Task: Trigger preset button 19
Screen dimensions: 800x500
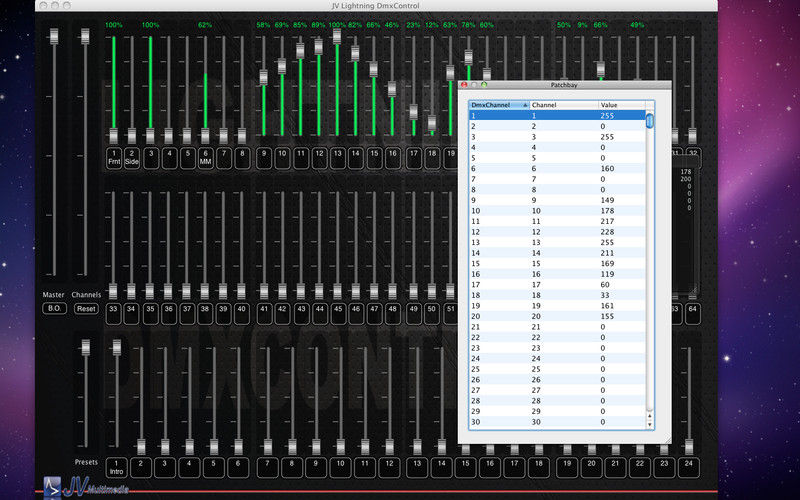Action: pyautogui.click(x=567, y=468)
